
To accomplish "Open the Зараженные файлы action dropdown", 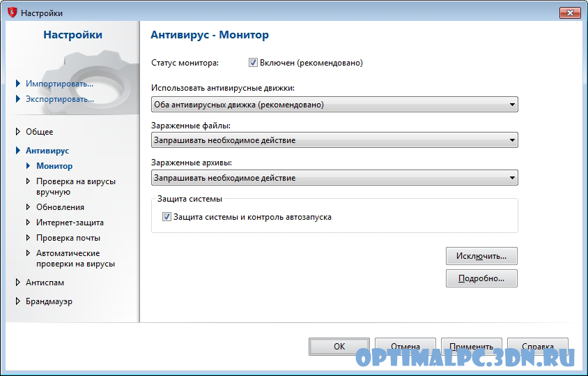I will coord(334,140).
